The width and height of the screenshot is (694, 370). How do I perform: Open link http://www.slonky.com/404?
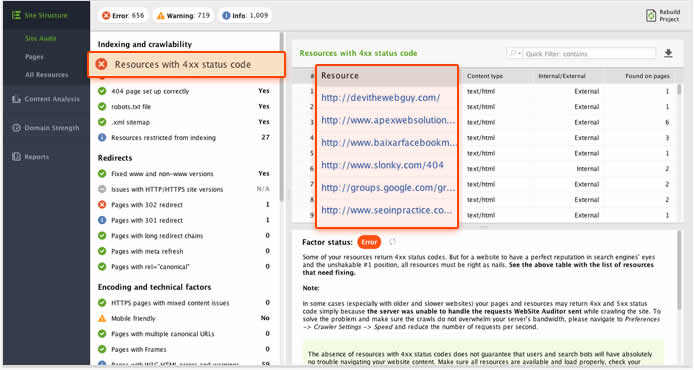click(x=382, y=165)
